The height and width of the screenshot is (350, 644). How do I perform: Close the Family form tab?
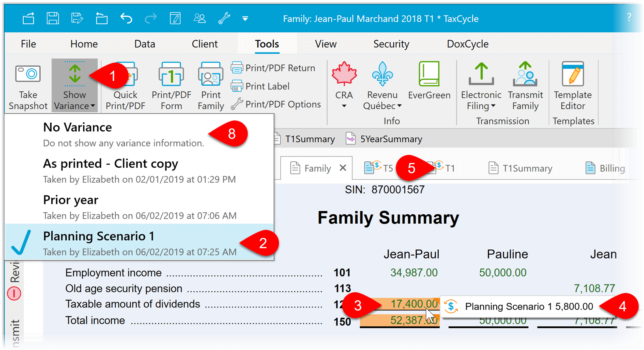point(343,168)
